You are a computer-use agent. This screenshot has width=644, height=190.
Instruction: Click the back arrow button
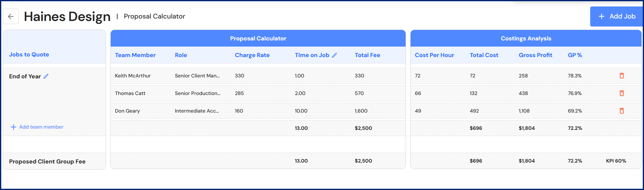(11, 16)
